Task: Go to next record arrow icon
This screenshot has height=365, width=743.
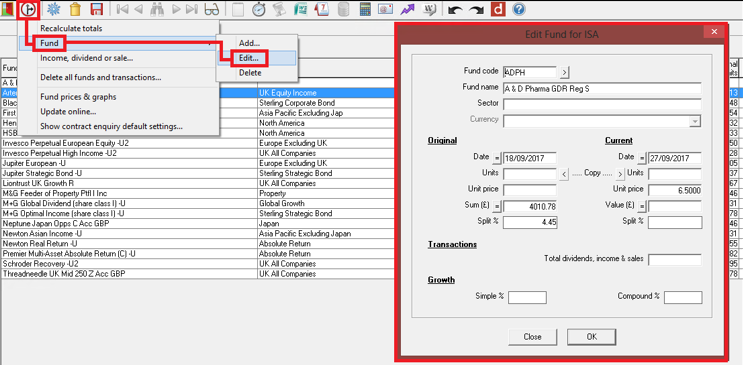Action: 176,9
